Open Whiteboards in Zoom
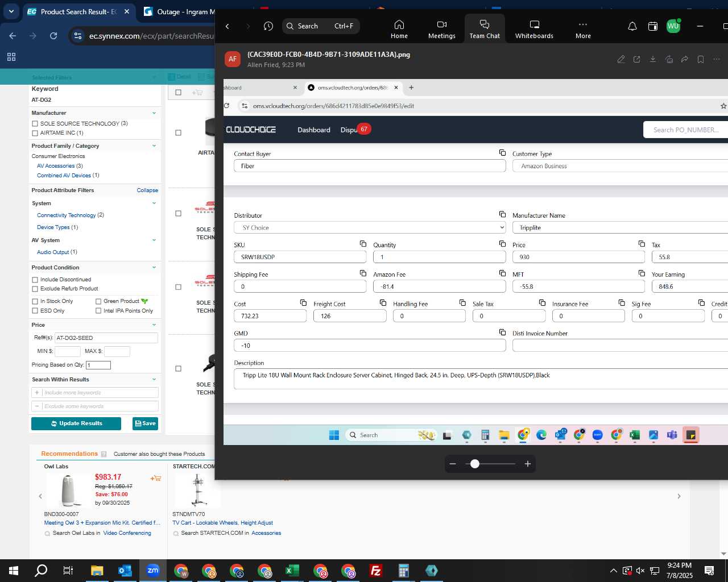728x582 pixels. (x=534, y=29)
